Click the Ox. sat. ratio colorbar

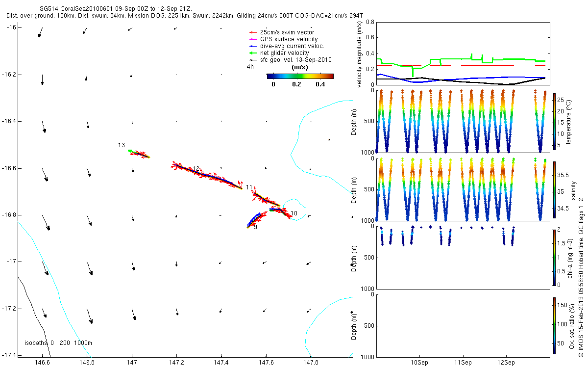pyautogui.click(x=555, y=325)
